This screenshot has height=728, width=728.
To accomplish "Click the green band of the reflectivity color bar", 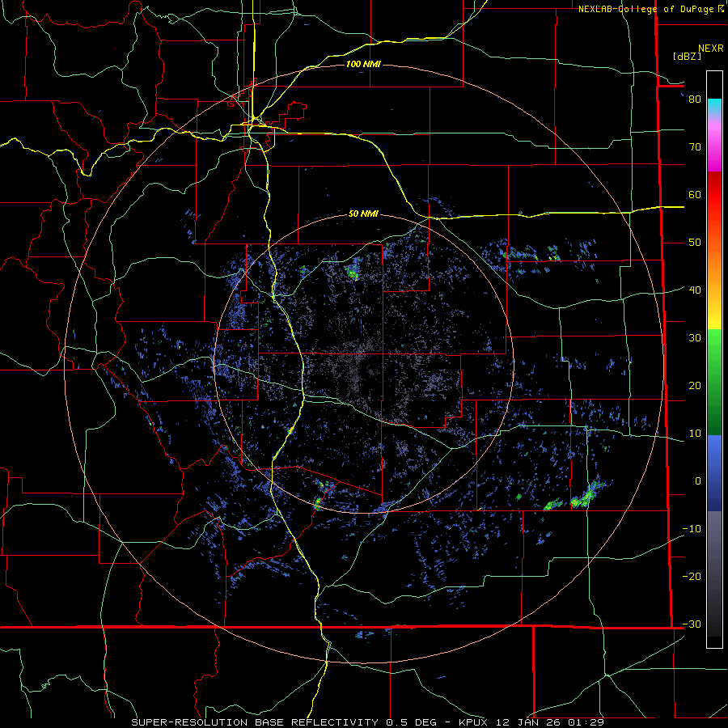I will point(714,382).
